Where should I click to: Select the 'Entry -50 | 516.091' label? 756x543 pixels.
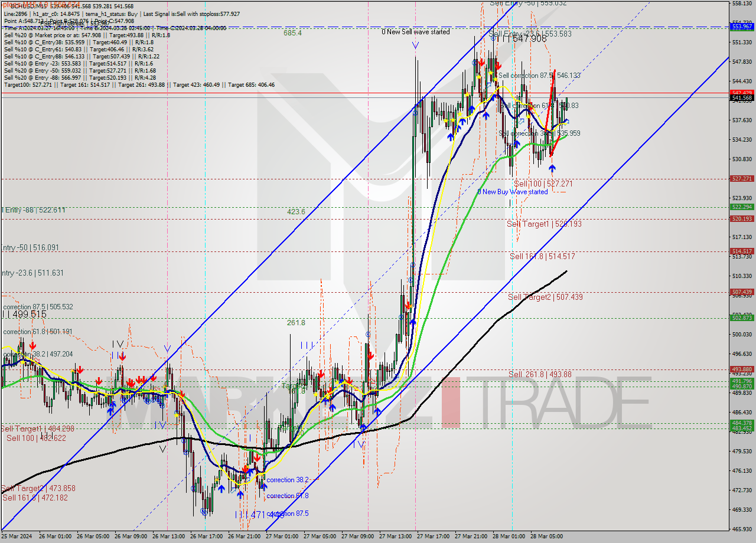click(x=30, y=248)
